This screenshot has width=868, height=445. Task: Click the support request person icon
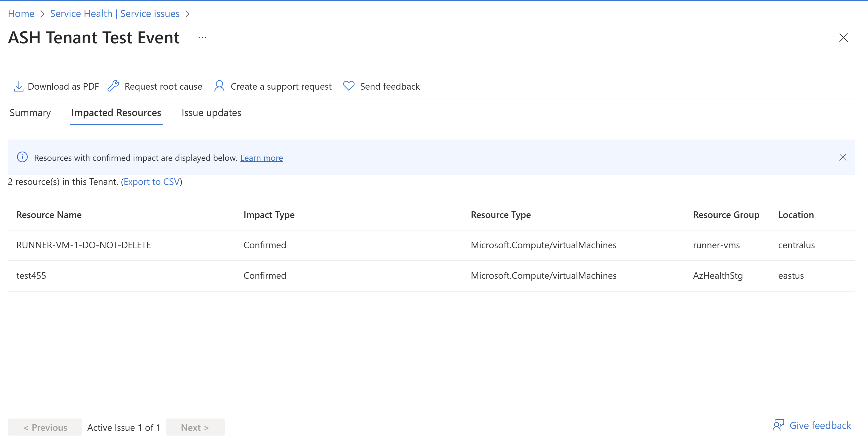[219, 86]
